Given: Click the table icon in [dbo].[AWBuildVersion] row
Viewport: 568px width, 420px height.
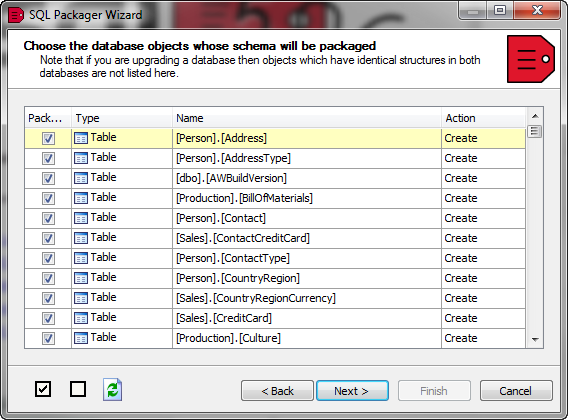Looking at the screenshot, I should [x=81, y=178].
